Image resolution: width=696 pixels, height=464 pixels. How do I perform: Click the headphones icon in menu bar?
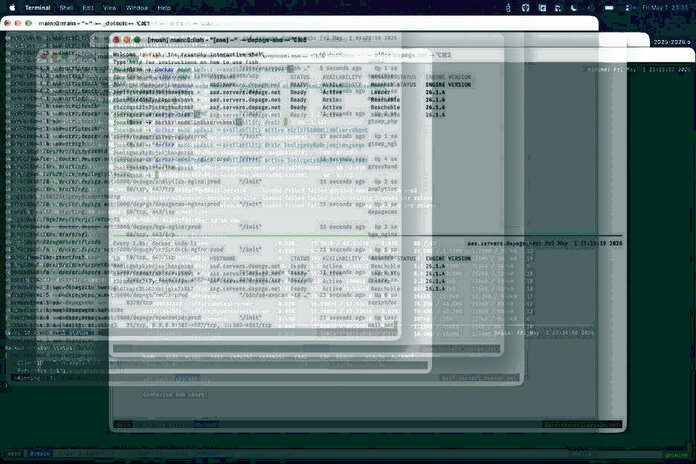(526, 8)
